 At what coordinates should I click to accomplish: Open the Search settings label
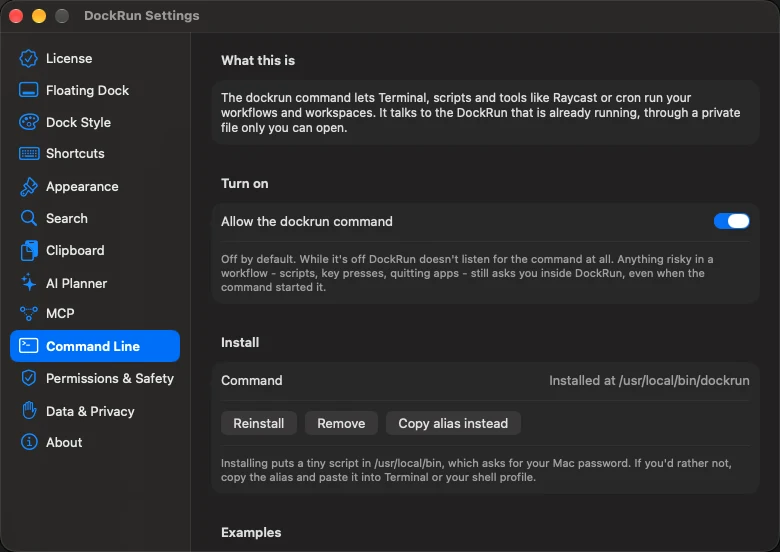pos(67,218)
